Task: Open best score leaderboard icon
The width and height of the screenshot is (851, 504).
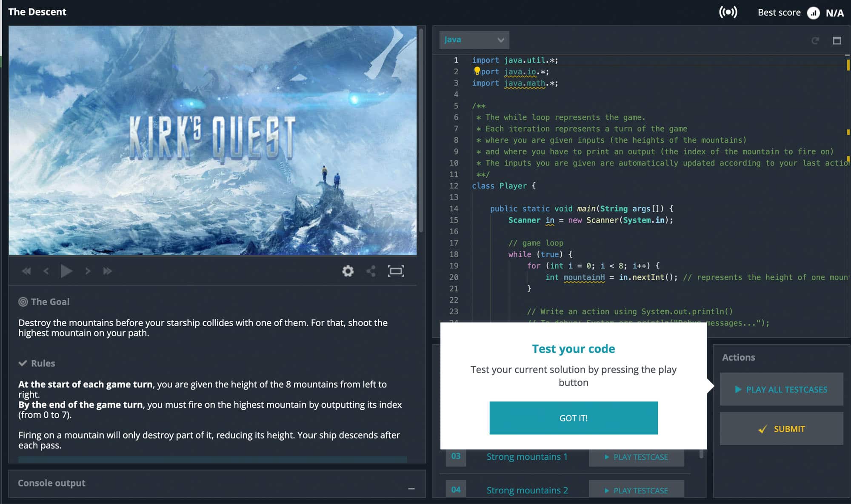Action: 813,13
